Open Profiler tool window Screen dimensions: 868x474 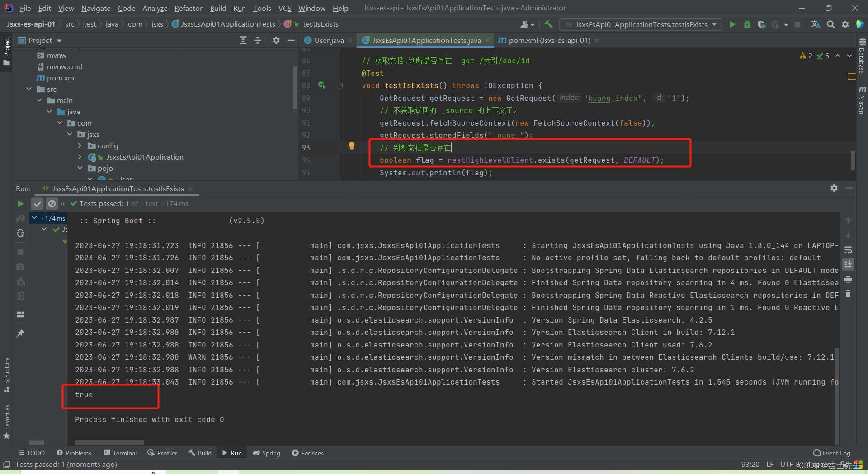[162, 453]
